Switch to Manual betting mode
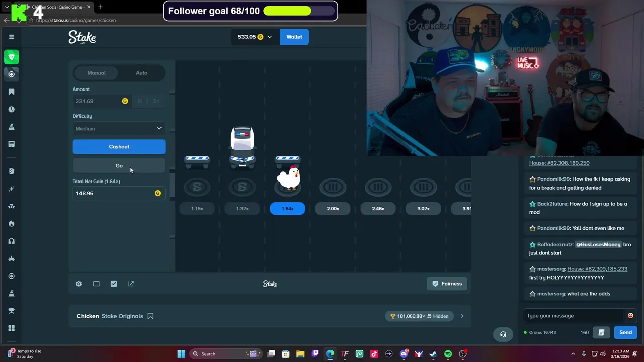 coord(96,73)
